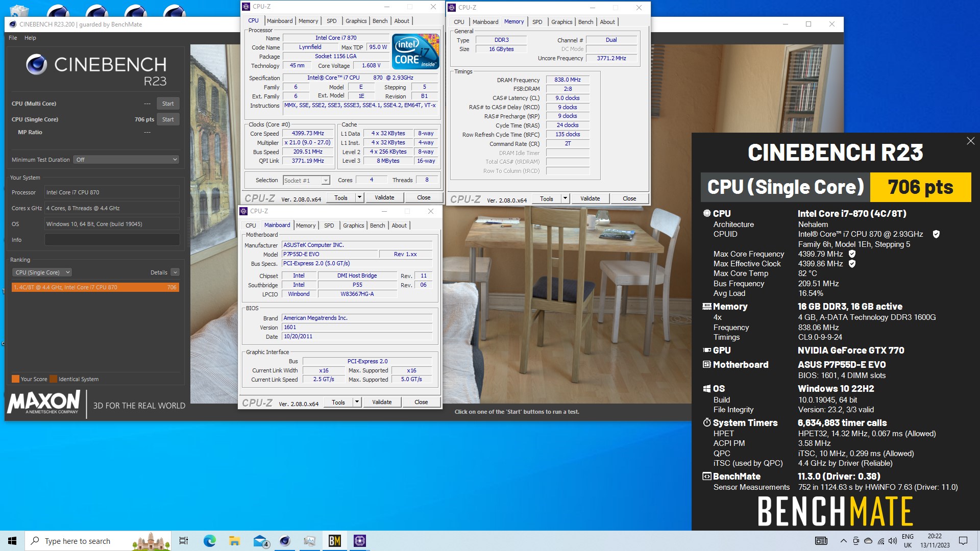Click the ENG UK language indicator
This screenshot has height=551, width=980.
coord(908,541)
